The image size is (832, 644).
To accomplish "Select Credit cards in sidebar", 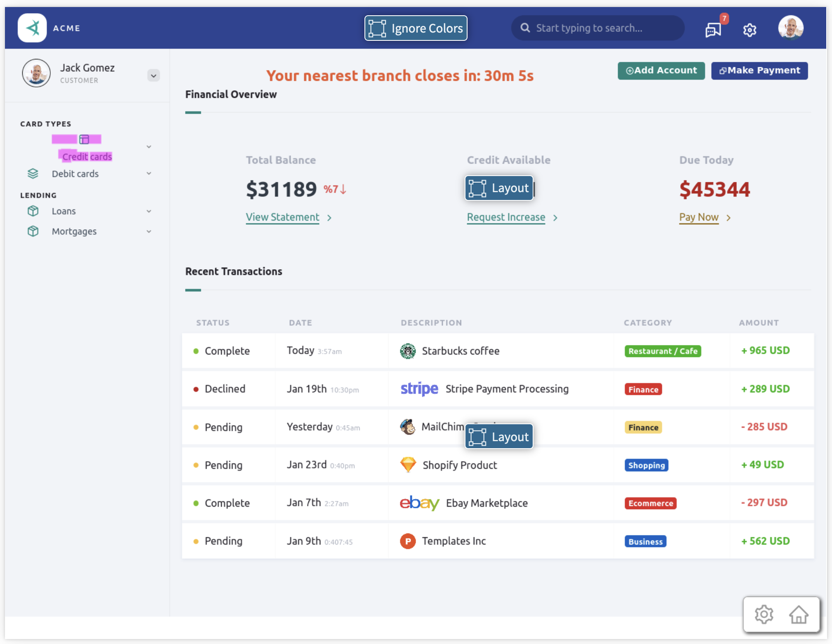I will tap(87, 157).
